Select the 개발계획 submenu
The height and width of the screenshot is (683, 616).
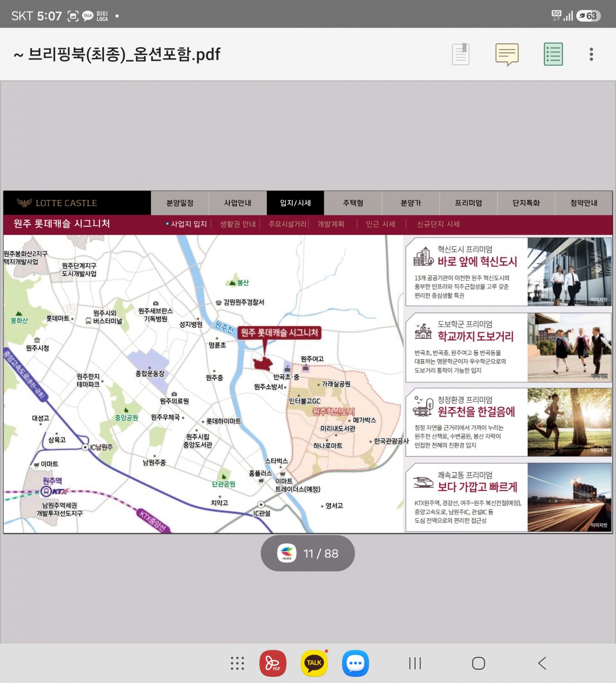tap(331, 224)
